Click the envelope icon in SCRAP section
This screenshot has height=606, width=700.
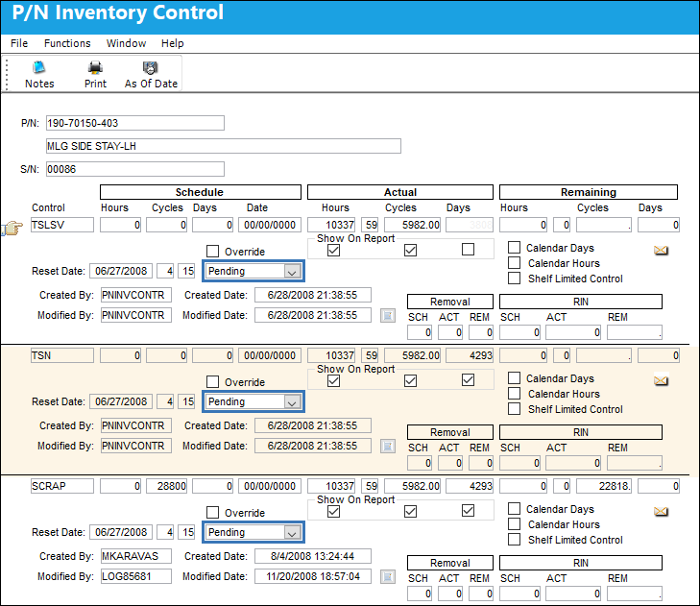(661, 511)
